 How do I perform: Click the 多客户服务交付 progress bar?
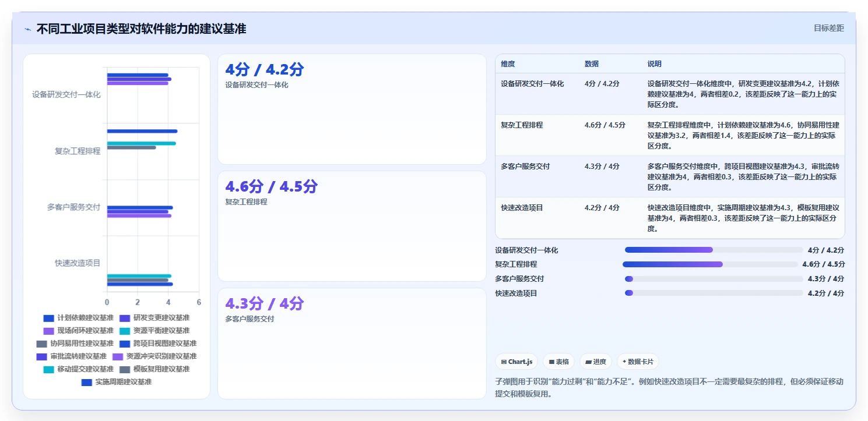tap(714, 279)
